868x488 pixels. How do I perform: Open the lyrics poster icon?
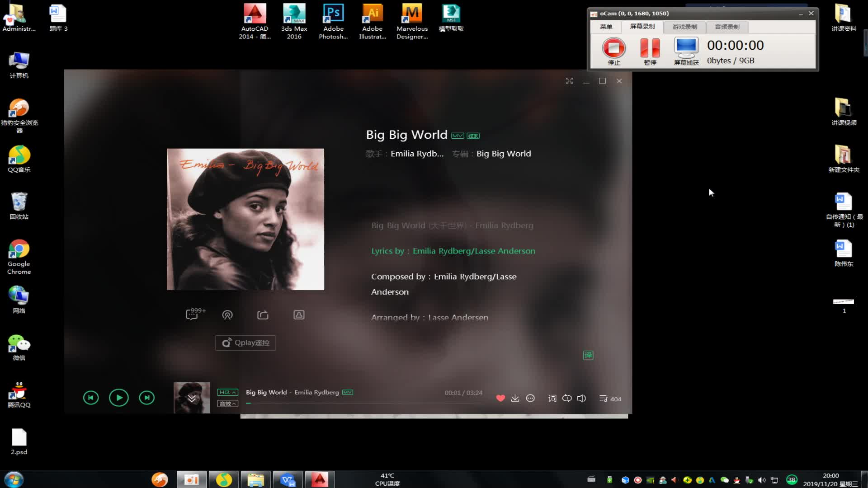(x=299, y=315)
